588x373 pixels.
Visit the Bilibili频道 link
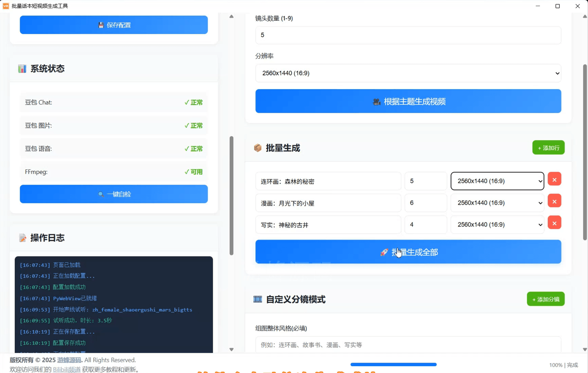click(x=67, y=370)
